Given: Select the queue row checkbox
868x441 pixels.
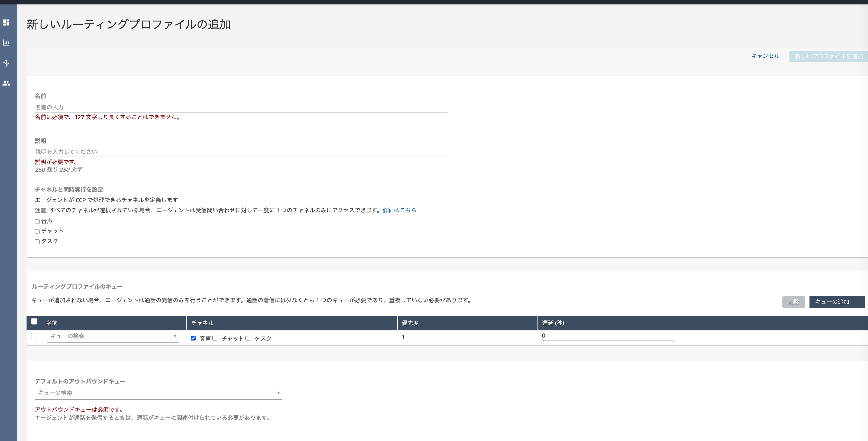Looking at the screenshot, I should click(x=34, y=336).
